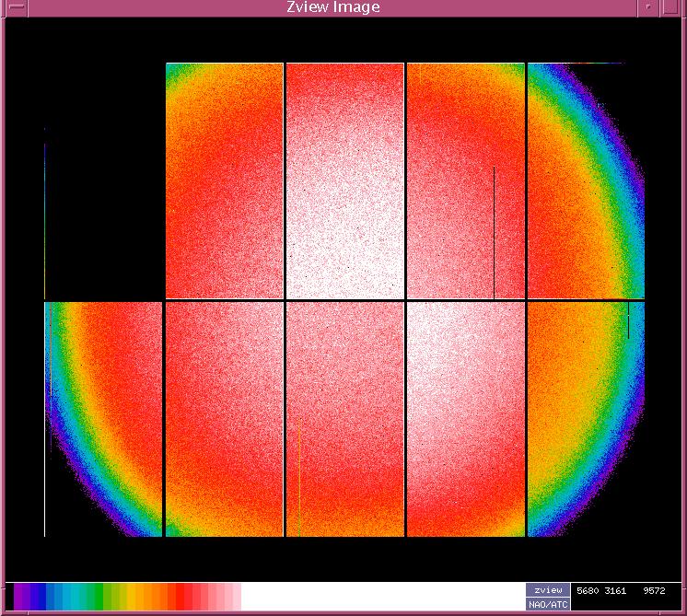The width and height of the screenshot is (687, 616).
Task: Click the bright top-center CCD chip
Action: pos(344,180)
